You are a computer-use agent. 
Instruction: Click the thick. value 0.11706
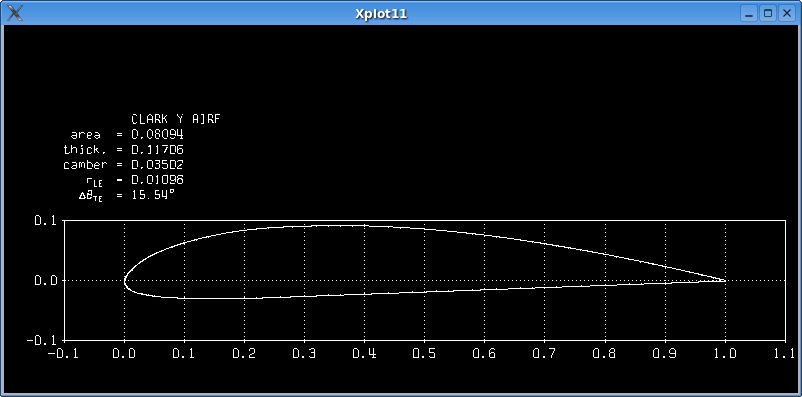[158, 150]
